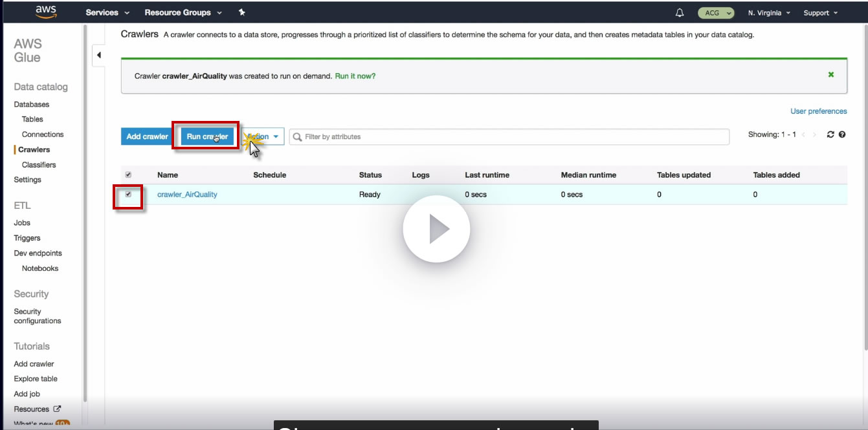This screenshot has width=868, height=430.
Task: Open Connections in the sidebar
Action: (x=43, y=134)
